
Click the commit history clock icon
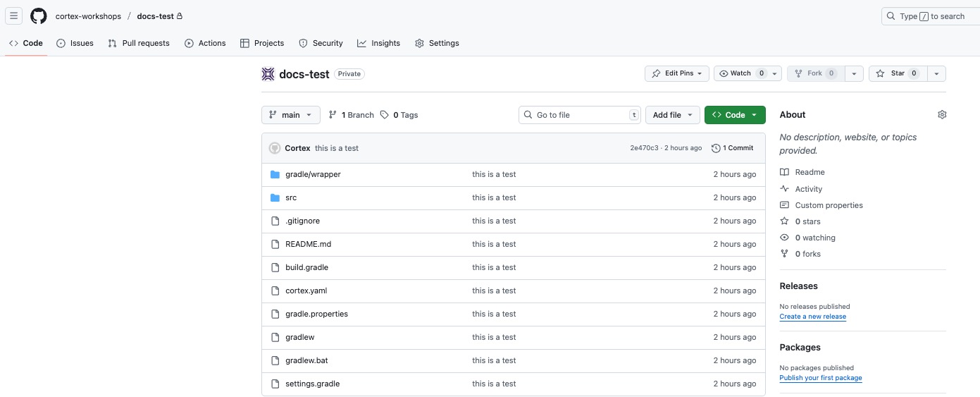point(716,148)
